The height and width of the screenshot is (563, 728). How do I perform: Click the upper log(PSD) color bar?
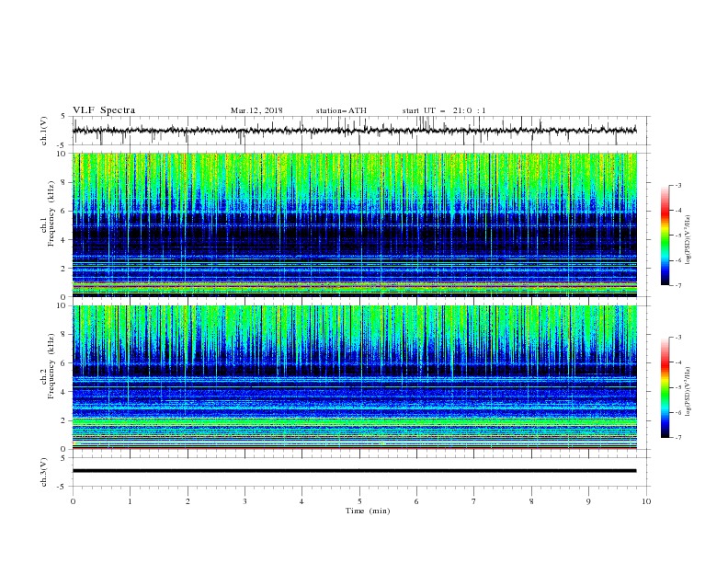click(665, 235)
